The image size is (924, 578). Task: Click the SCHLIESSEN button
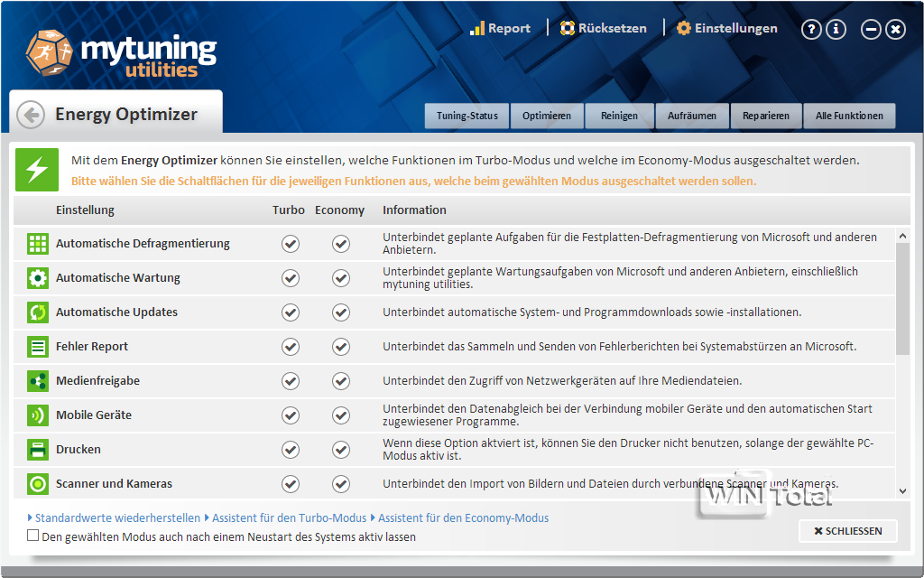(848, 531)
